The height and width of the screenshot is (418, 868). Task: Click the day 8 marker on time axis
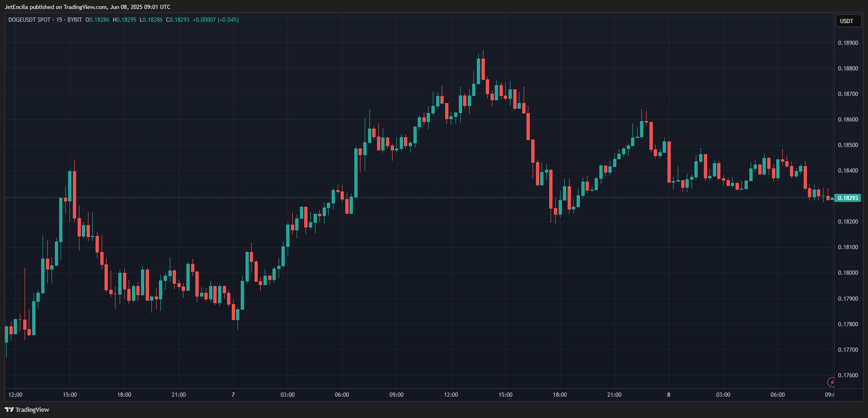coord(669,395)
